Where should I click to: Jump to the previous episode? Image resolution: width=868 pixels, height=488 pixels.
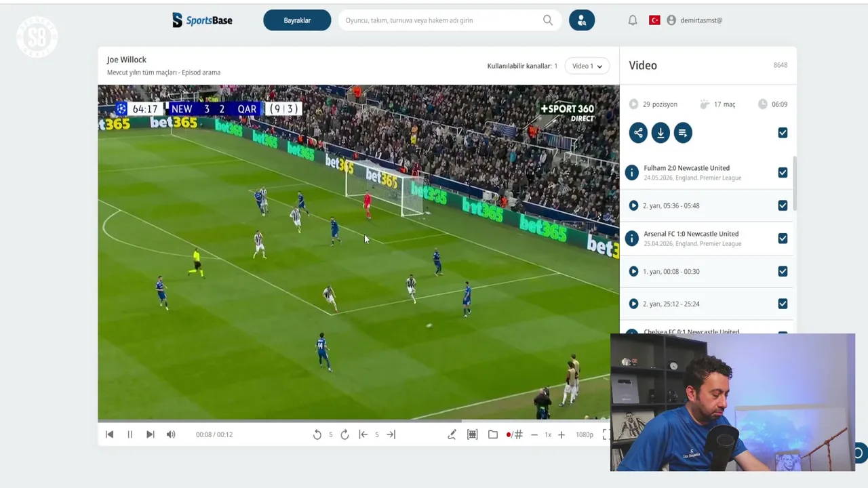point(109,434)
